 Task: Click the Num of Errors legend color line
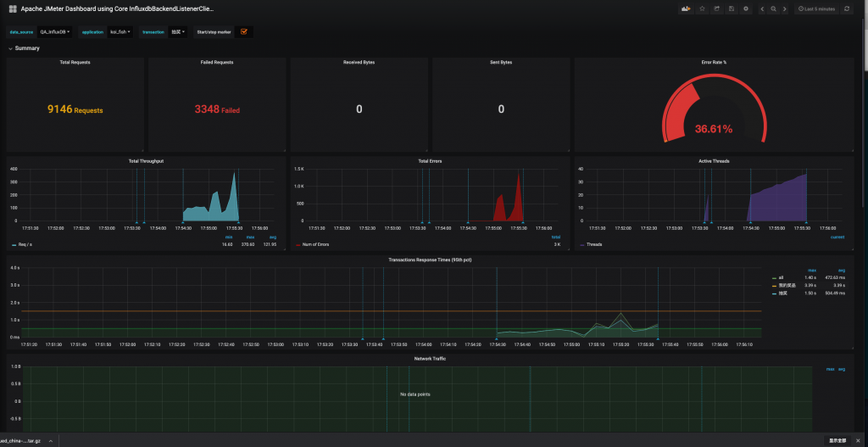pos(298,244)
